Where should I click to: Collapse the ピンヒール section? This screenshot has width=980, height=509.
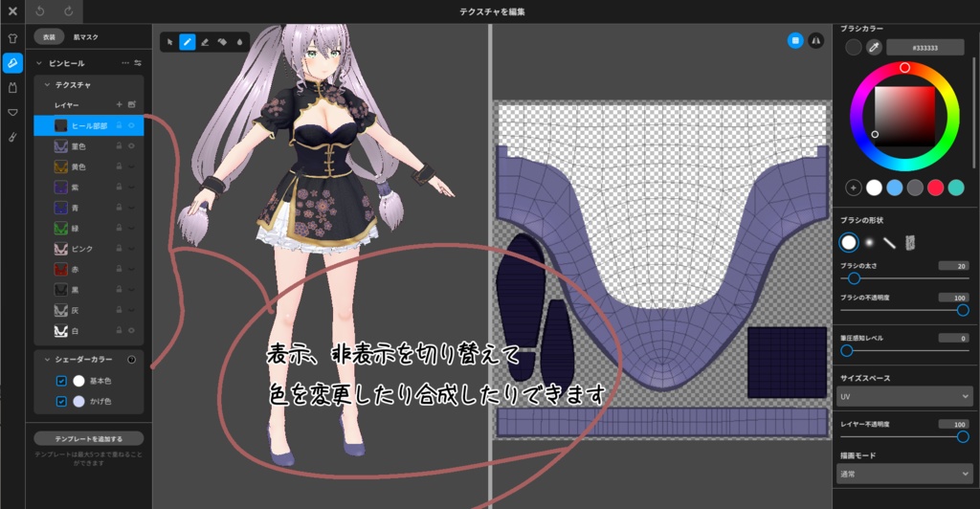pyautogui.click(x=39, y=63)
